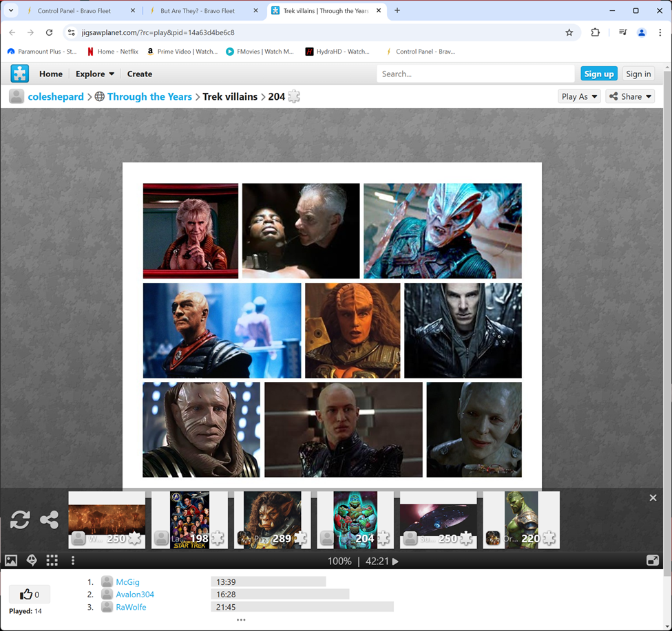Screen dimensions: 672x631
Task: Show the puzzle image preview icon
Action: (x=11, y=560)
